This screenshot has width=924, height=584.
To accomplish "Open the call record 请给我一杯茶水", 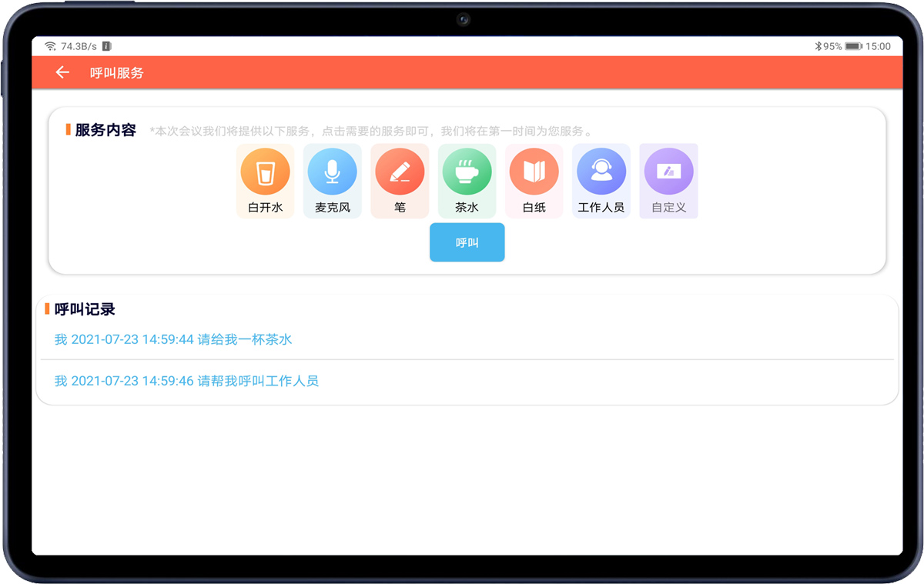I will 173,339.
